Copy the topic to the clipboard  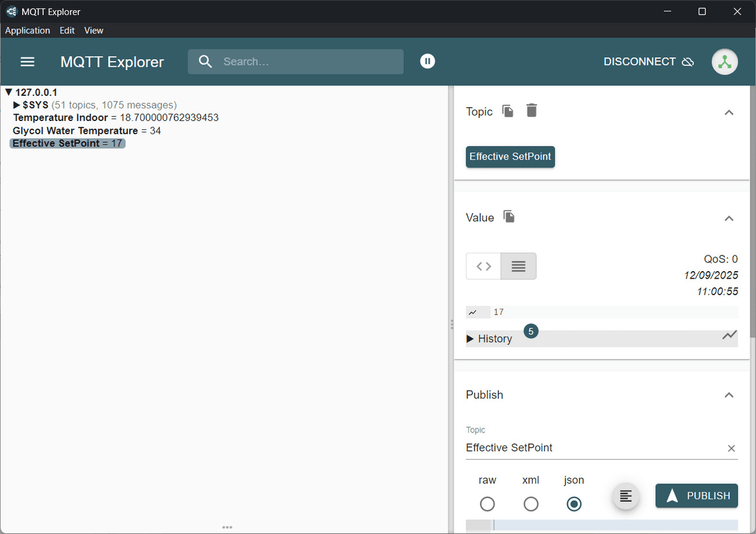pyautogui.click(x=508, y=111)
